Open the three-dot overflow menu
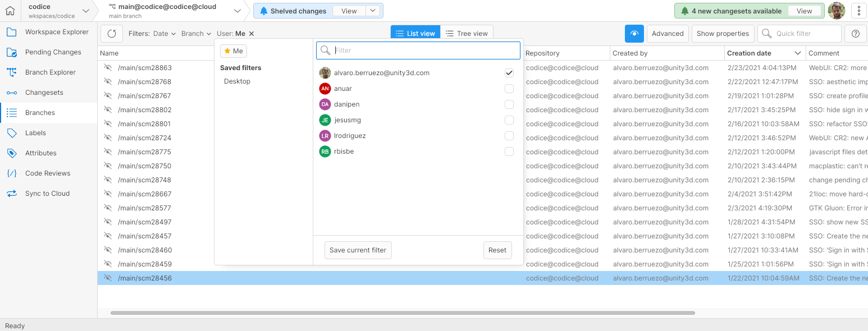868x331 pixels. 859,10
